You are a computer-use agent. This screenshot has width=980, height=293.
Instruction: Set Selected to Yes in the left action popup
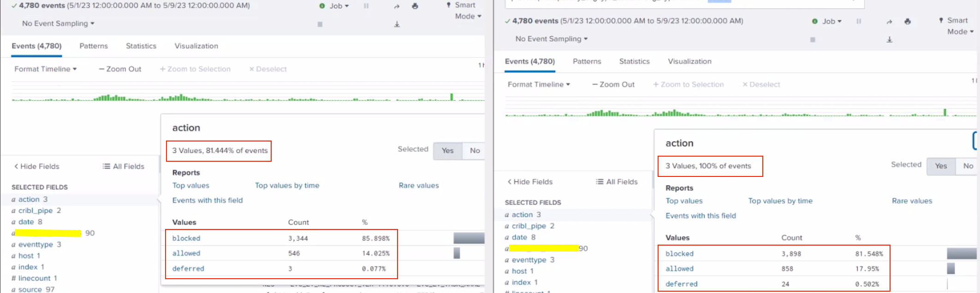447,151
